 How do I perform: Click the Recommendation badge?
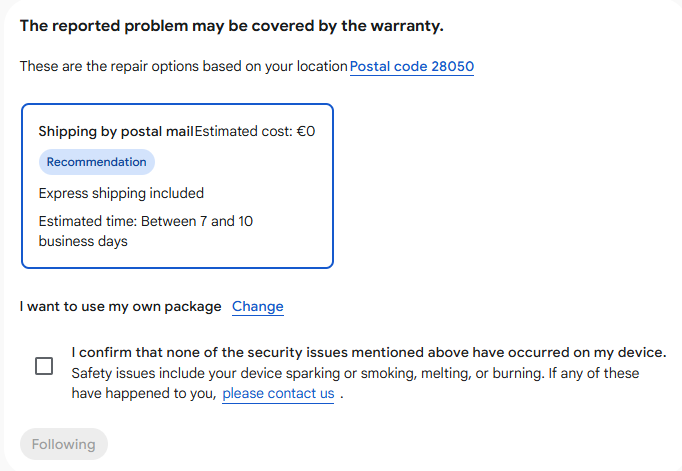(x=96, y=162)
